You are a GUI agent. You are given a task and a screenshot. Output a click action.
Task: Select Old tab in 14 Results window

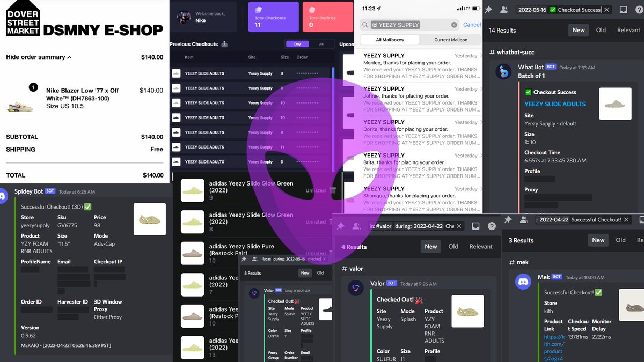(601, 30)
